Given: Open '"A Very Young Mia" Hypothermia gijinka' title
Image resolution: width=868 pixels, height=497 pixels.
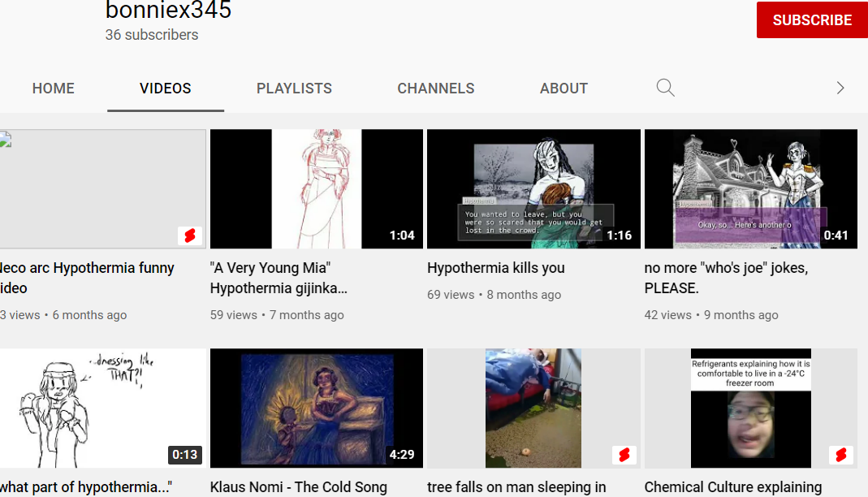Looking at the screenshot, I should tap(279, 278).
